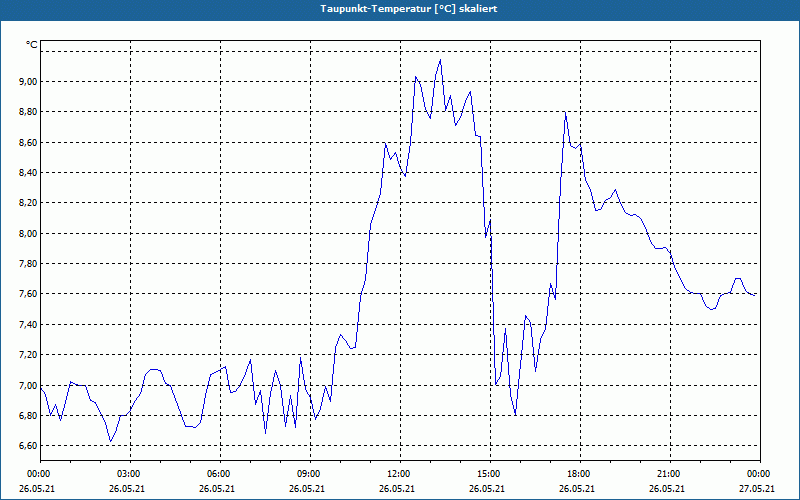Select the "7,40" y-axis value
Viewport: 800px width, 500px height.
(28, 324)
